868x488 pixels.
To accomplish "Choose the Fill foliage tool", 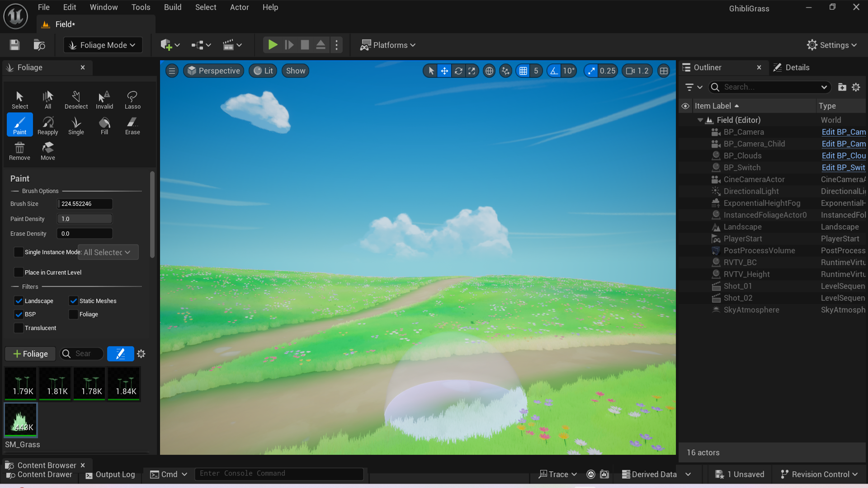I will pyautogui.click(x=104, y=124).
